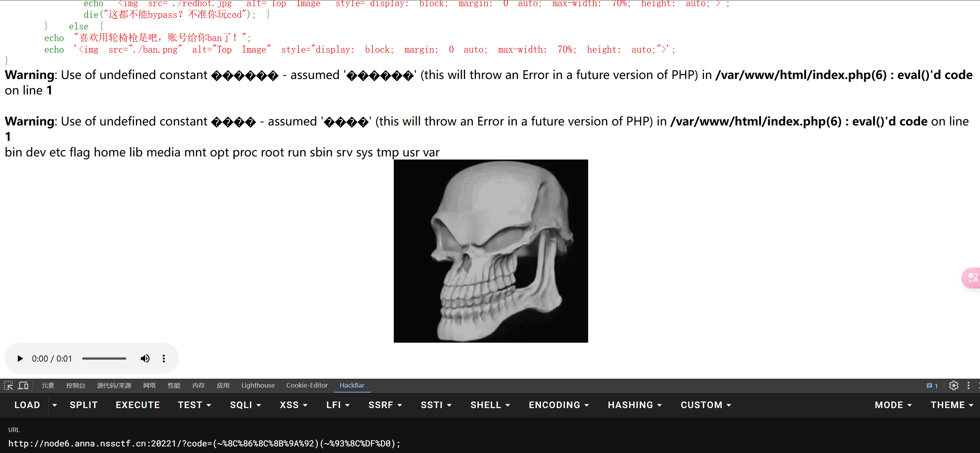Open the THEME dropdown
The image size is (980, 453).
point(952,405)
